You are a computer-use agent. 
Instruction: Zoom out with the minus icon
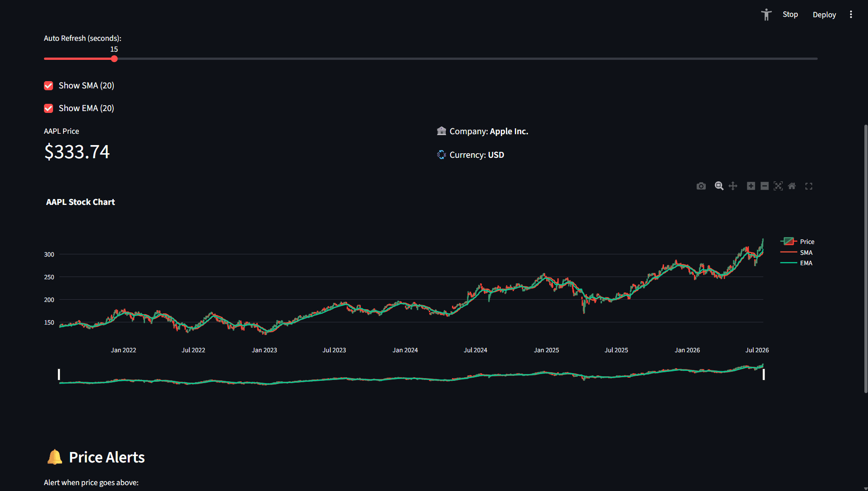(x=765, y=186)
